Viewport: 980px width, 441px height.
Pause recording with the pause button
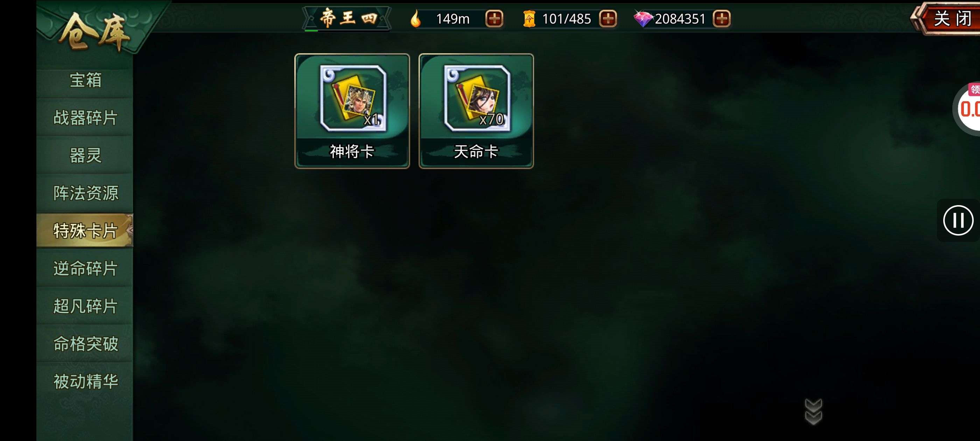(958, 220)
